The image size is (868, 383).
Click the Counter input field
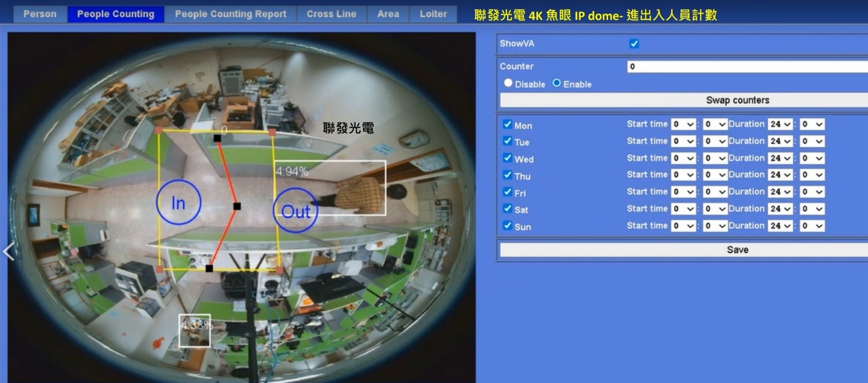747,66
